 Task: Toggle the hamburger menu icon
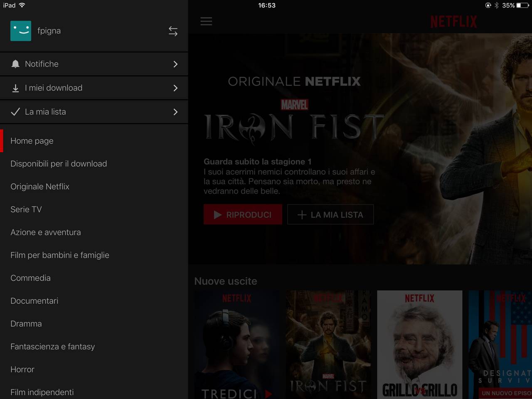(x=206, y=21)
